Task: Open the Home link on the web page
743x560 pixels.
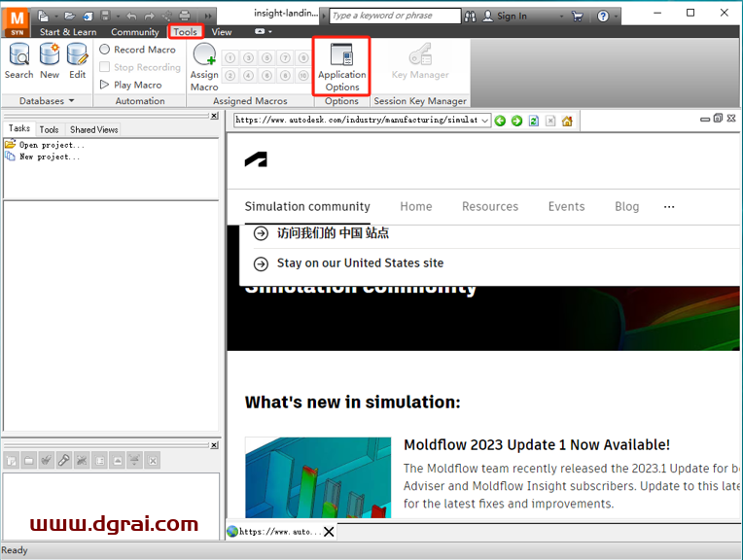Action: click(416, 206)
